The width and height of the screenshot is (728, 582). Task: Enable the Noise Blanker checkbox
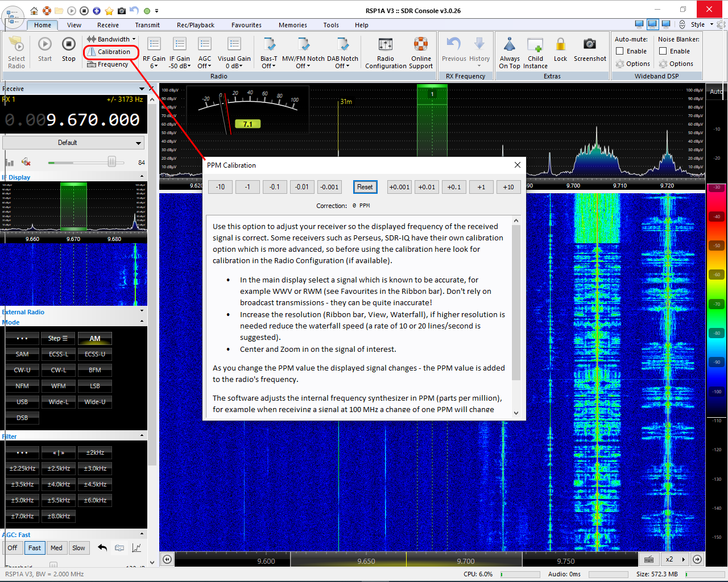coord(663,51)
